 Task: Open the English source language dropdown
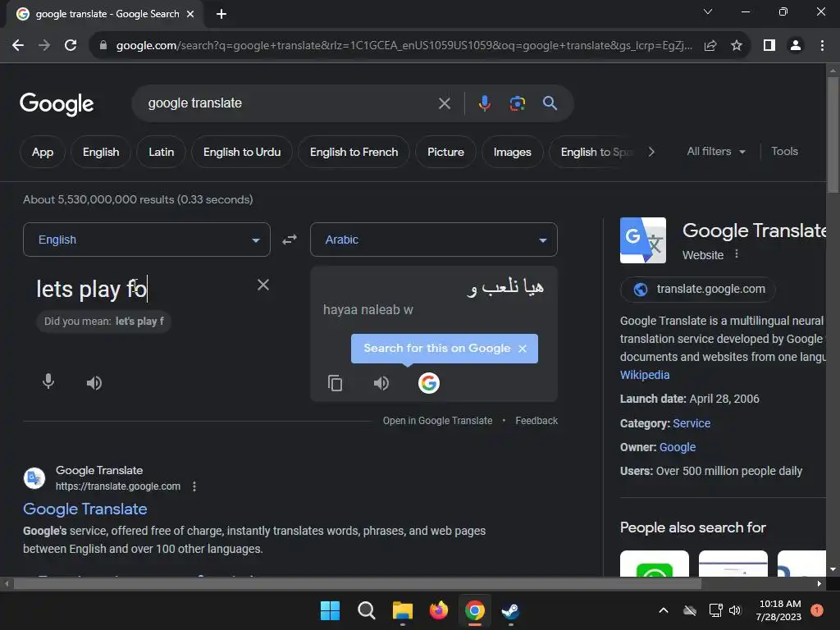pyautogui.click(x=147, y=240)
